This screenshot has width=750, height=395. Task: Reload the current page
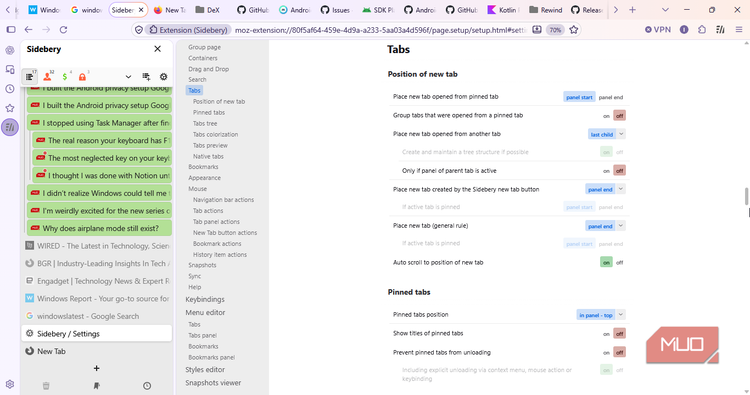point(63,30)
